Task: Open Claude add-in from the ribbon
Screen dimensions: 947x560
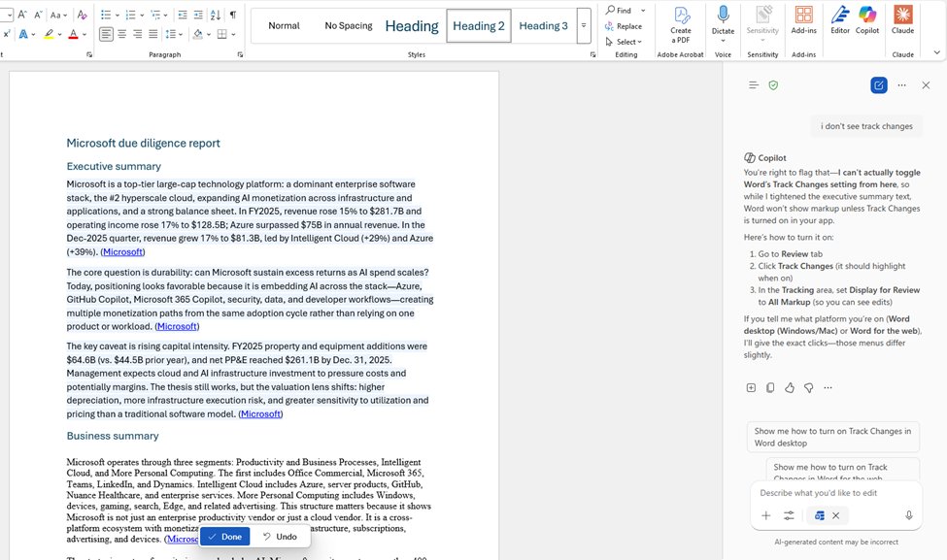Action: pyautogui.click(x=903, y=19)
